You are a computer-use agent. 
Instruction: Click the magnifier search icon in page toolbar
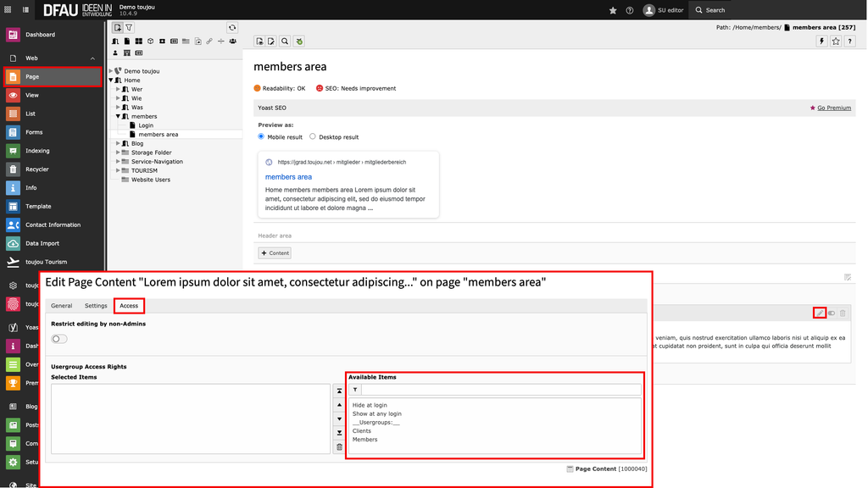tap(285, 41)
